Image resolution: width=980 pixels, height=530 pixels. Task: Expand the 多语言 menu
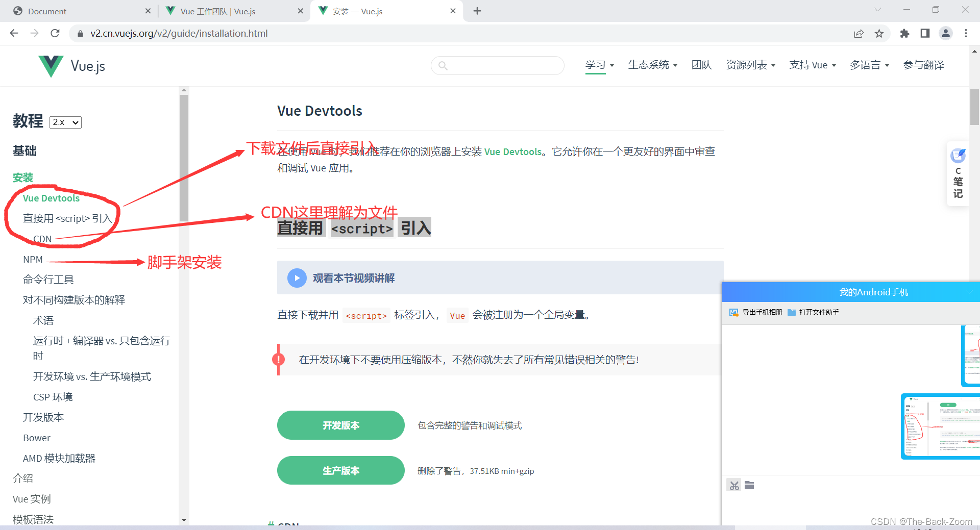coord(870,65)
